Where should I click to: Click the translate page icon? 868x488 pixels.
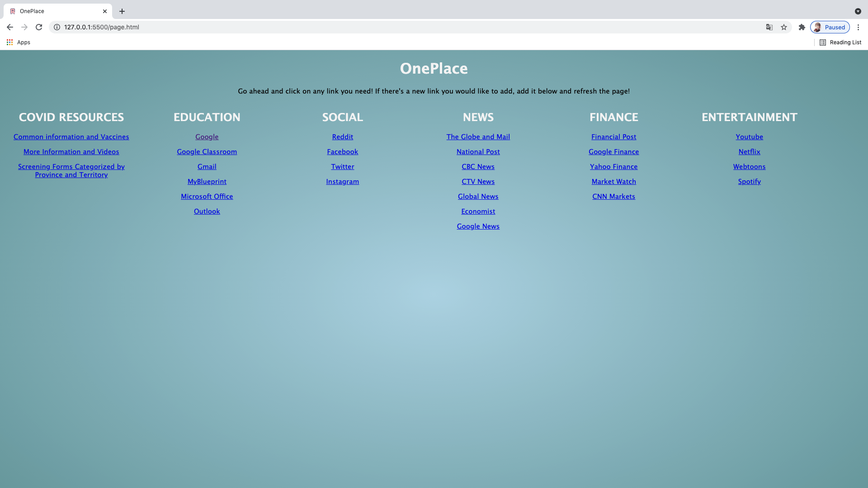click(769, 27)
